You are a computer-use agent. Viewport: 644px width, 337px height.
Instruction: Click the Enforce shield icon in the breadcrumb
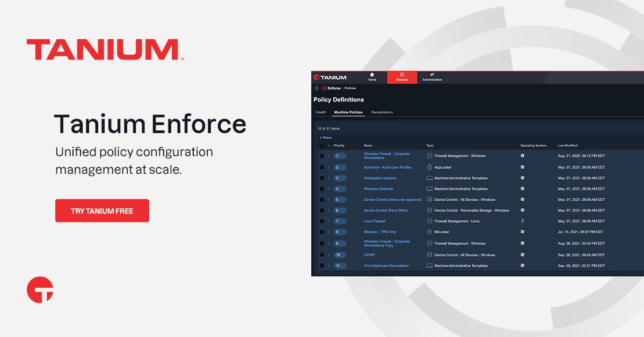coord(324,88)
